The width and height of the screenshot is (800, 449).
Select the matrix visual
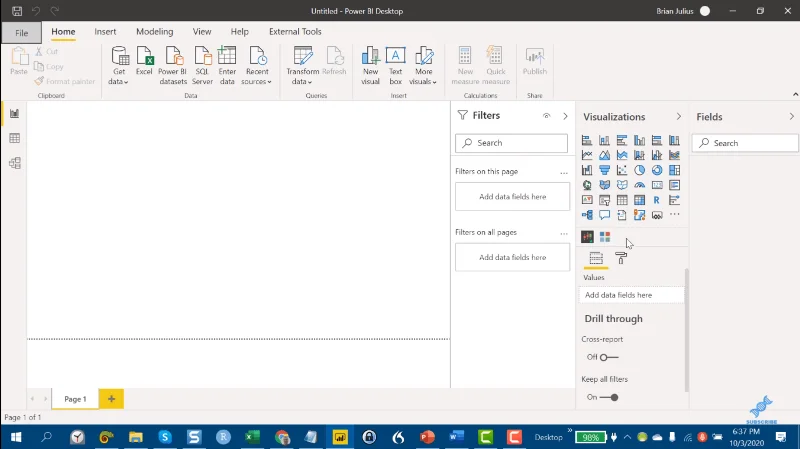(639, 200)
